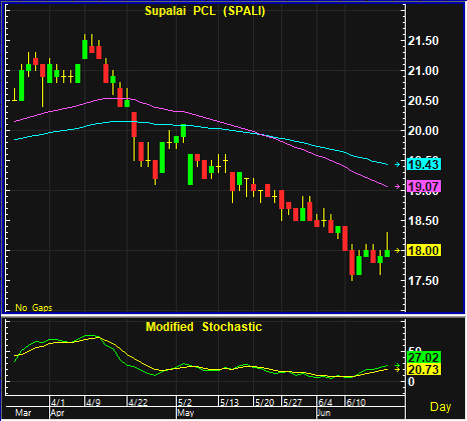Screen dimensions: 467x421
Task: Click the 6/10 date marker
Action: tap(356, 402)
